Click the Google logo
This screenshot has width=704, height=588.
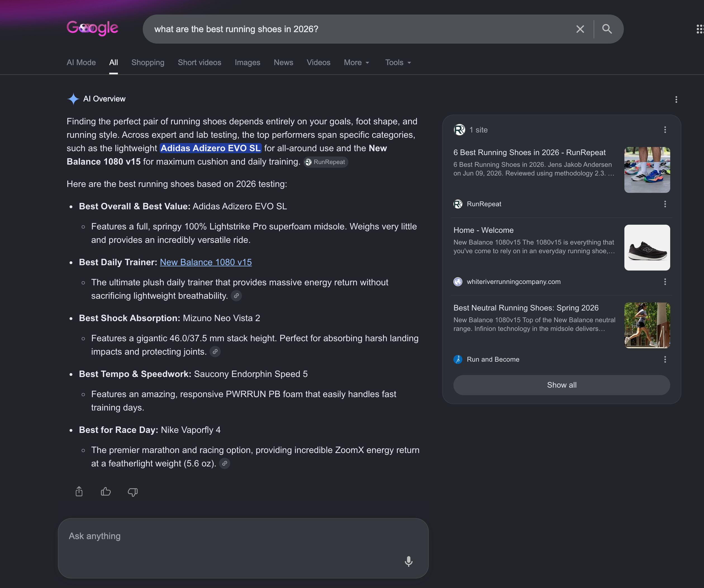tap(92, 29)
